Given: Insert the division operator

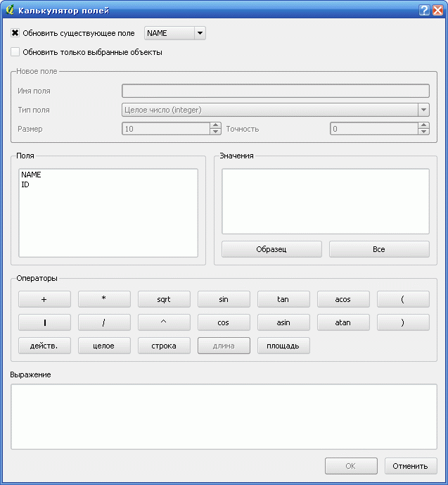Looking at the screenshot, I should coord(104,322).
